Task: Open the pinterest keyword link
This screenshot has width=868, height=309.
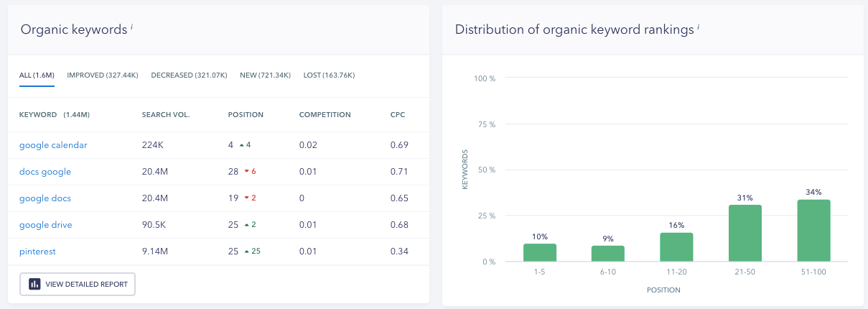Action: 37,252
